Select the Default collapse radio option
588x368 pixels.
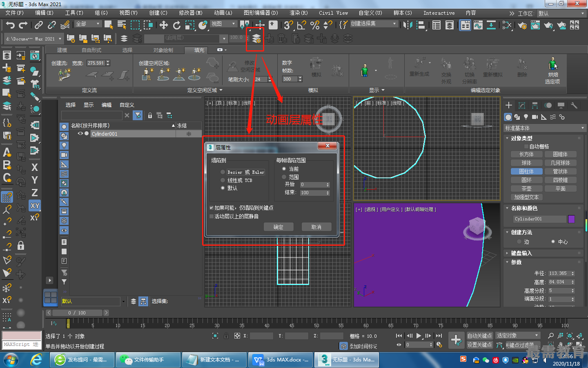(223, 188)
